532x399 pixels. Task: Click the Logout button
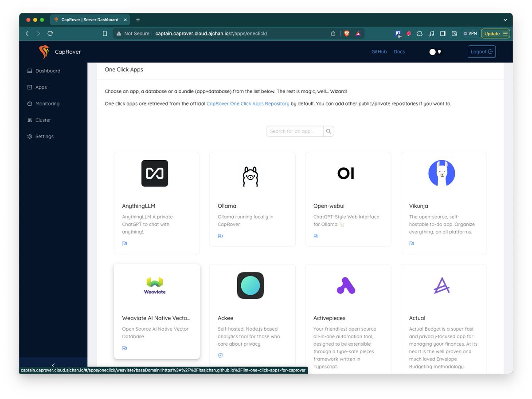pyautogui.click(x=481, y=52)
